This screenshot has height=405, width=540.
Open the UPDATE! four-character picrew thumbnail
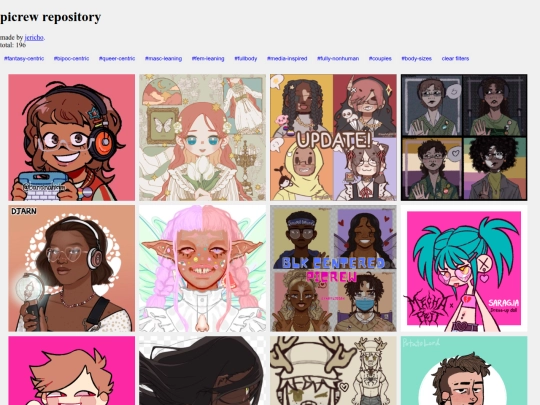(x=333, y=137)
